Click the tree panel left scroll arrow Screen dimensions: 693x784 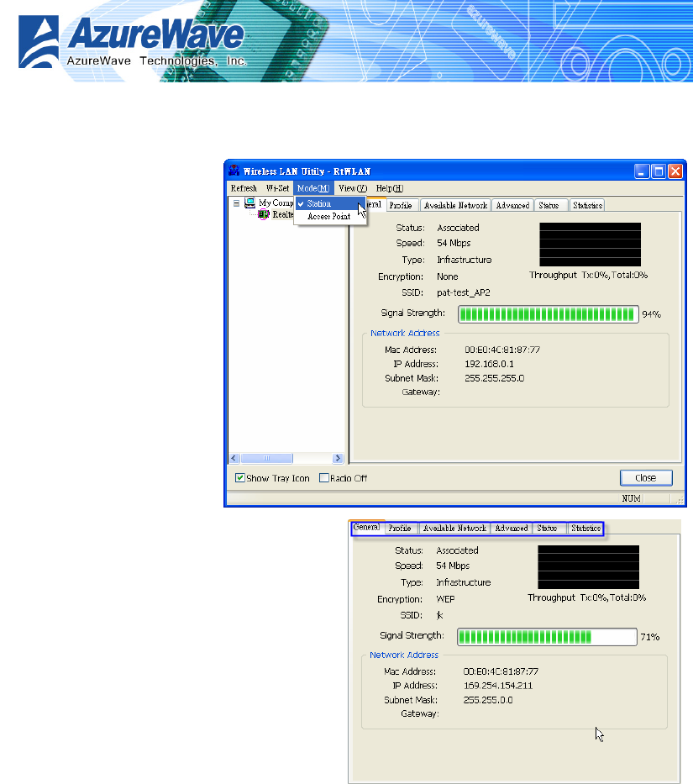234,458
